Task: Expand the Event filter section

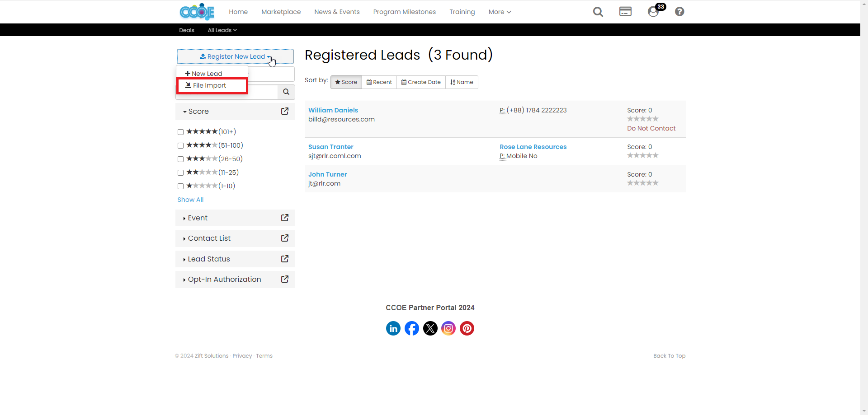Action: pyautogui.click(x=195, y=218)
